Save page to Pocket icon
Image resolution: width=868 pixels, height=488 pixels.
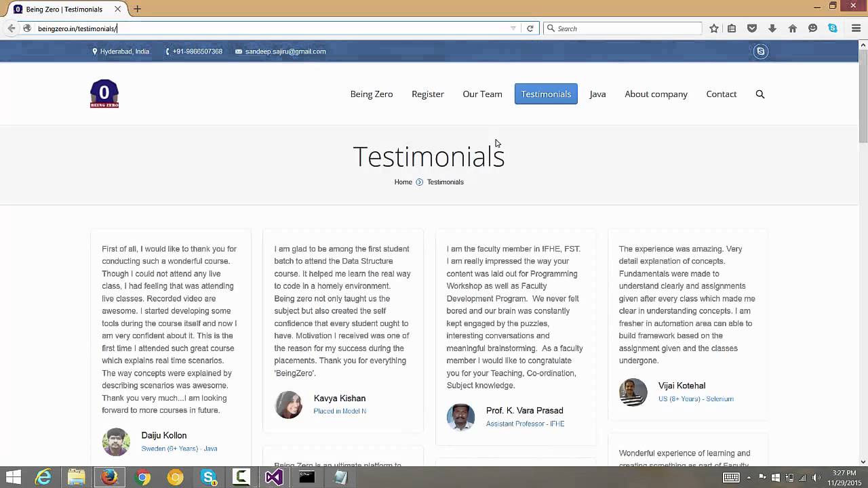[x=752, y=28]
